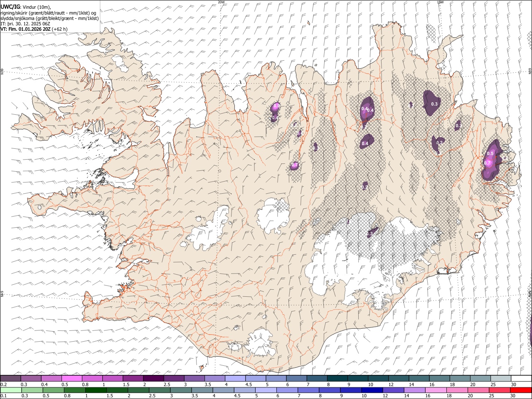
Task: Select the upper legend swatch labeled 0.5
Action: click(71, 378)
